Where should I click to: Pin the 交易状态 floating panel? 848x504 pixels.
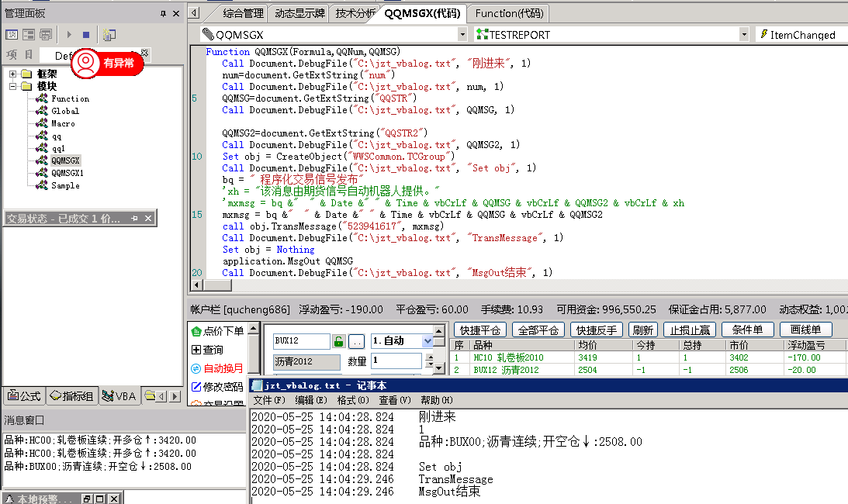[134, 219]
